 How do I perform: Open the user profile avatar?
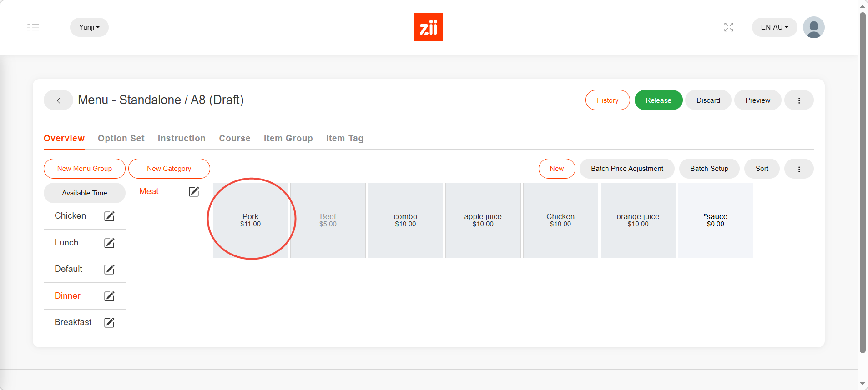813,27
